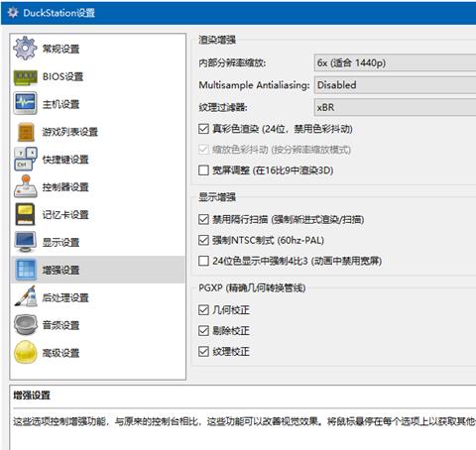Toggle 强制NTSC制式 (60hz-PAL) checkbox
Viewport: 476px width, 450px height.
[x=203, y=240]
